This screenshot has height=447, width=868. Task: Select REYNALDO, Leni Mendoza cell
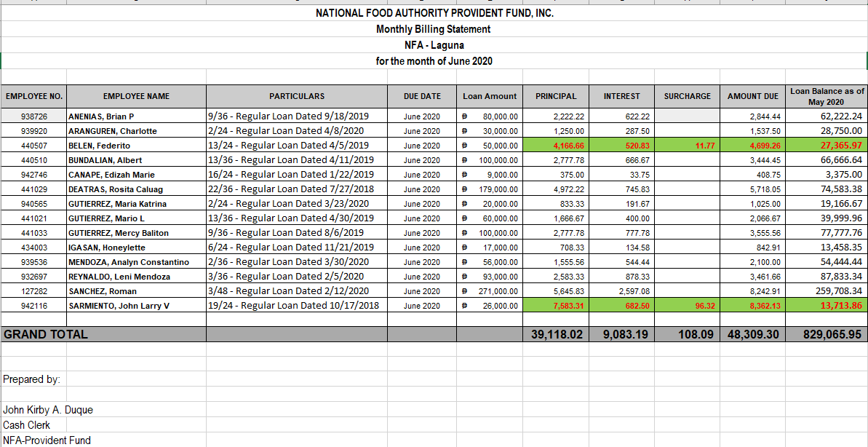pos(136,276)
